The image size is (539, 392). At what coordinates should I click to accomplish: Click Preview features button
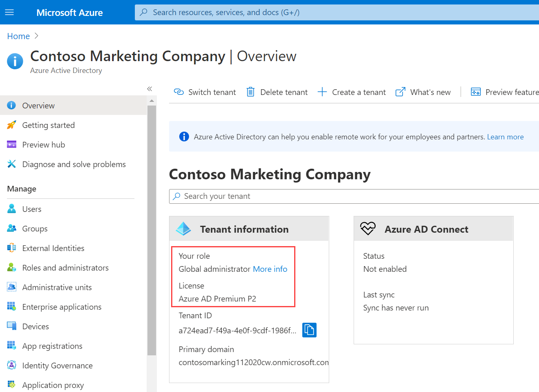tap(505, 92)
